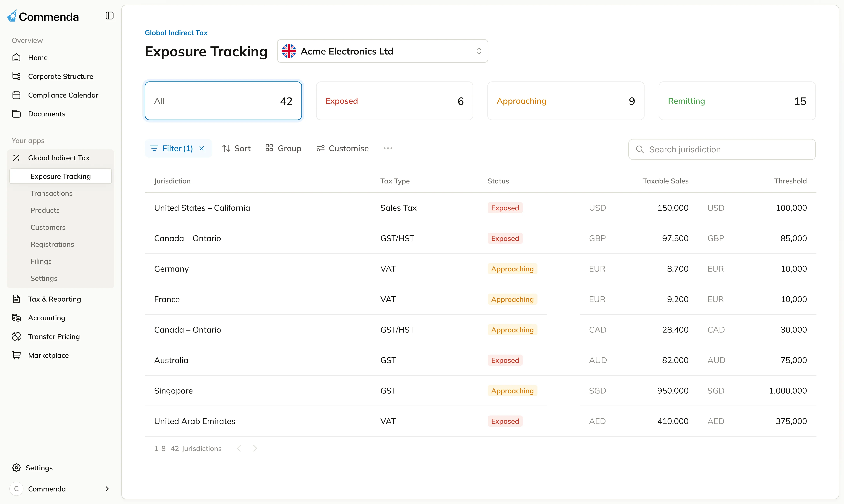Clear the active filter with the X
844x504 pixels.
point(201,148)
